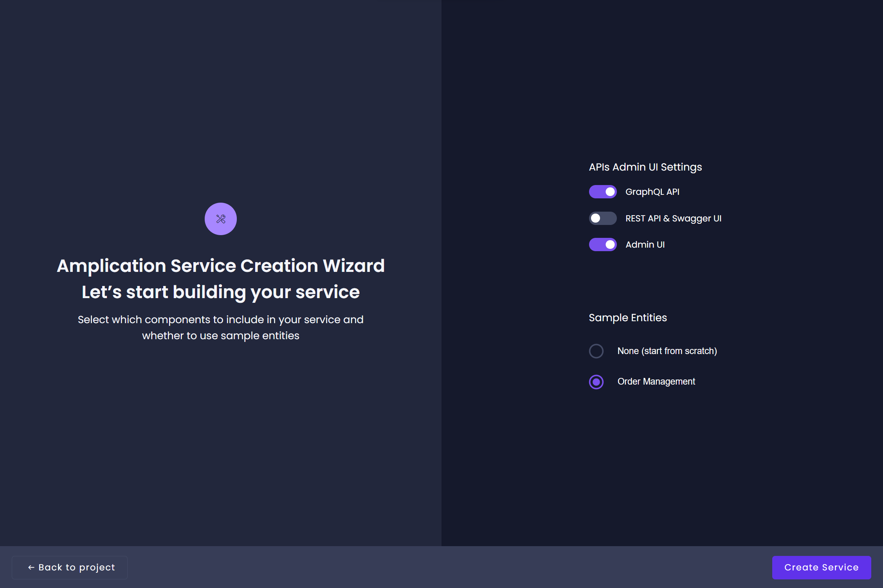Go back using Back to project button

tap(70, 567)
